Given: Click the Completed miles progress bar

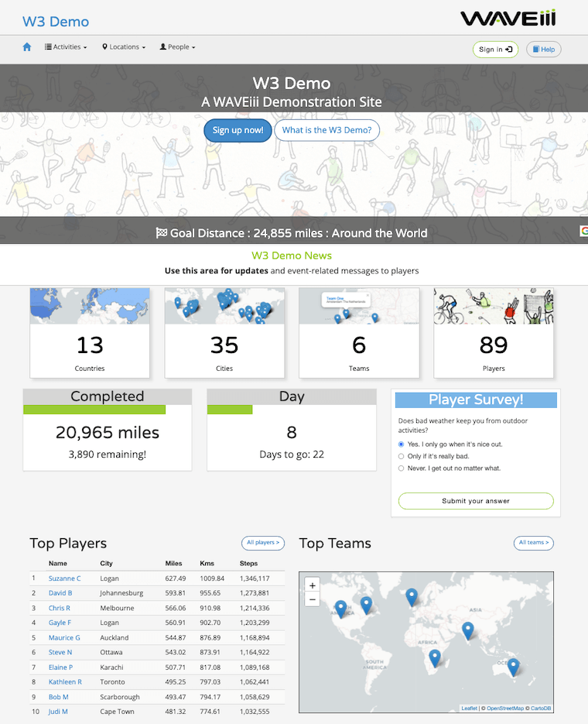Looking at the screenshot, I should [94, 410].
